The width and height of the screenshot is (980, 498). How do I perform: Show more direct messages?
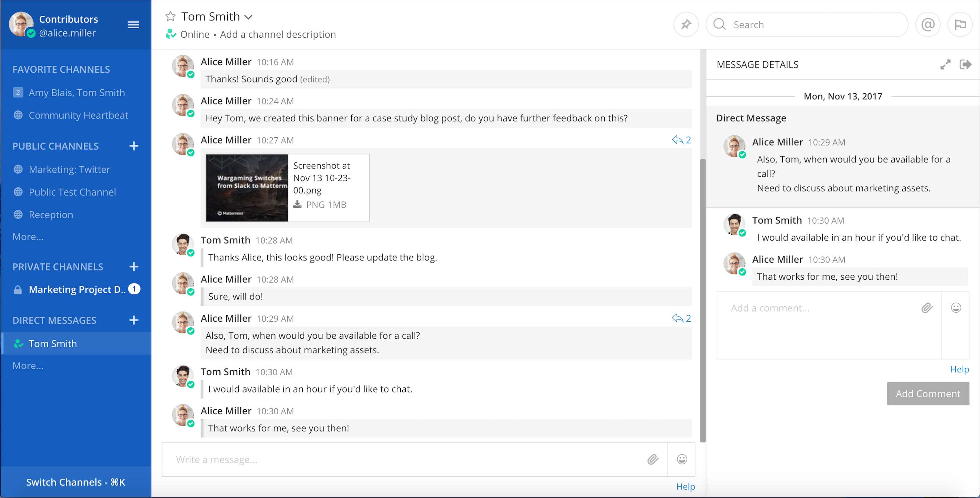coord(28,366)
